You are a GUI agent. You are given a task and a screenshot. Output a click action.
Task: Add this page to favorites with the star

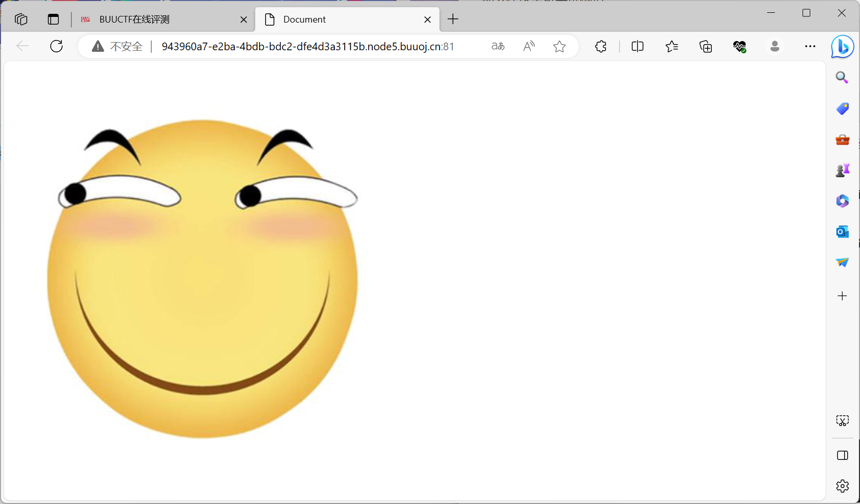point(559,47)
